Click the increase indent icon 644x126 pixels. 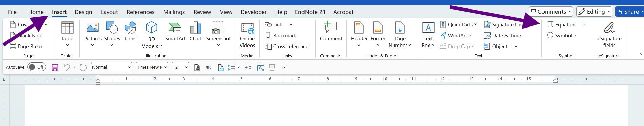pos(248,67)
